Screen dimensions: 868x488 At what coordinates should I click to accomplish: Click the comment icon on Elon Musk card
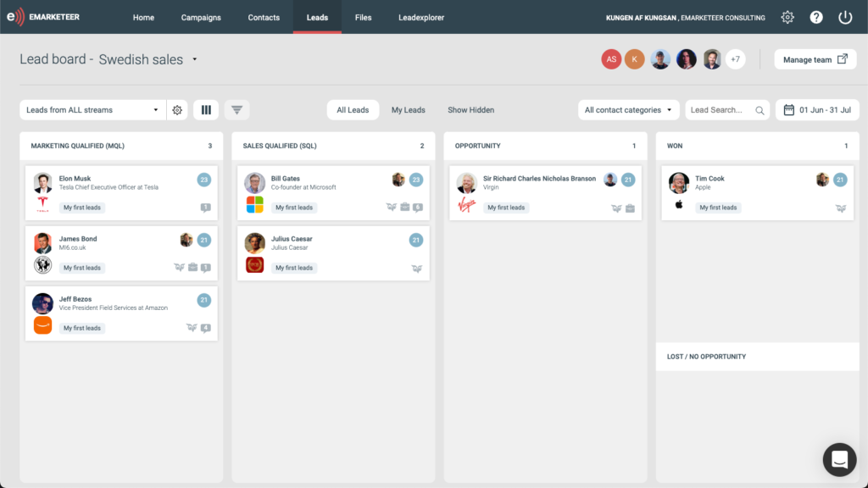(x=205, y=208)
